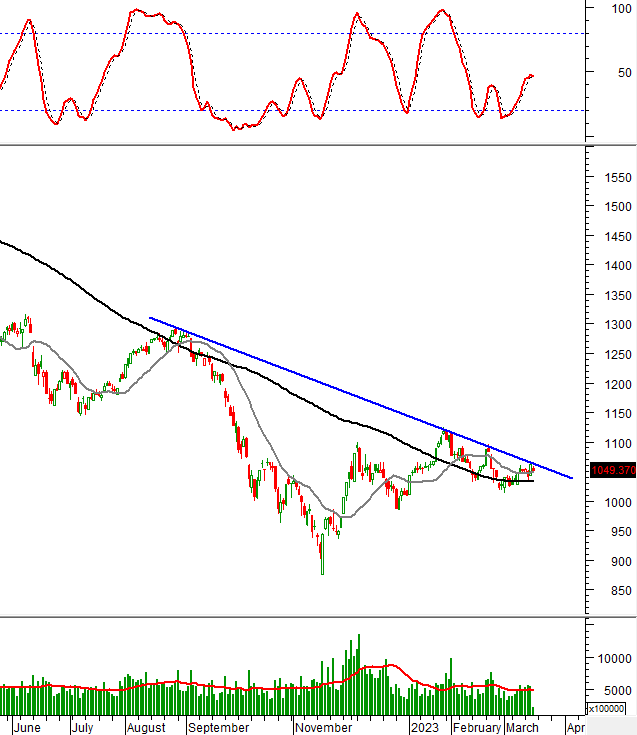The width and height of the screenshot is (637, 735).
Task: Click the 1200 price axis label
Action: tap(618, 384)
